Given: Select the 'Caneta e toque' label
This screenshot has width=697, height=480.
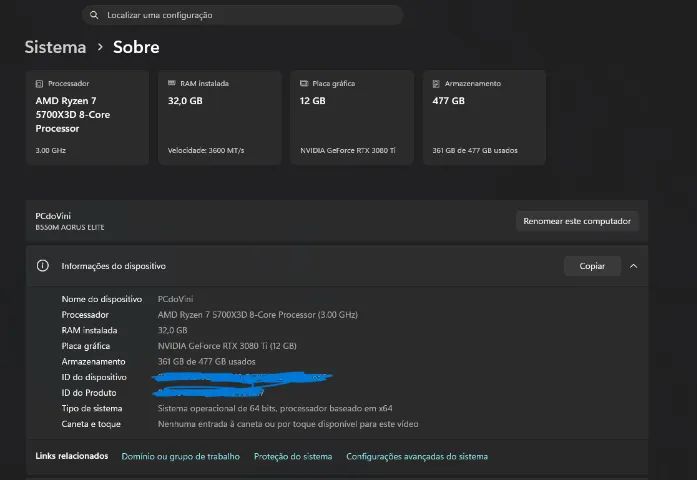Looking at the screenshot, I should click(x=91, y=424).
